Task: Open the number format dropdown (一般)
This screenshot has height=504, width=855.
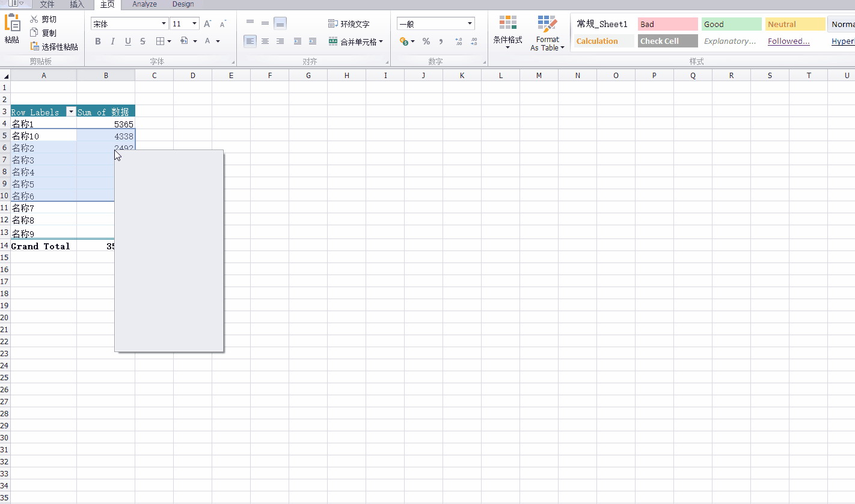Action: click(470, 24)
